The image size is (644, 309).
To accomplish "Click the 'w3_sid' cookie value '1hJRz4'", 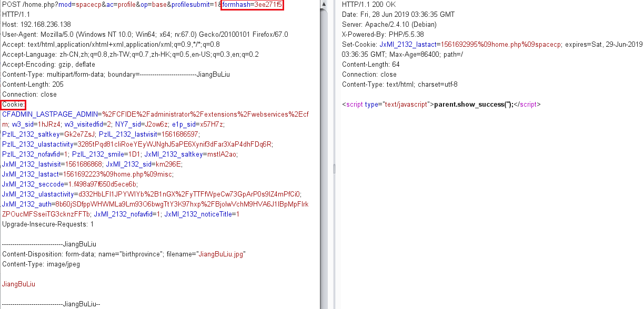I will point(47,124).
